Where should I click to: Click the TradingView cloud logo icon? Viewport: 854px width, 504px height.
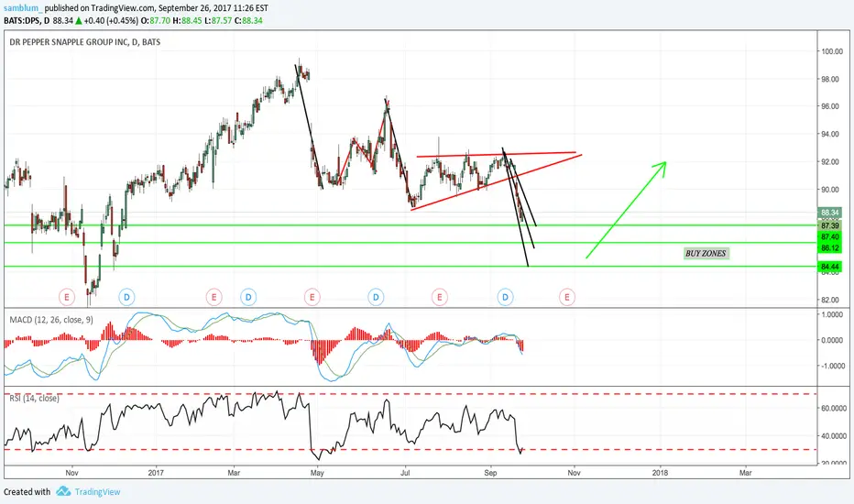pos(63,491)
